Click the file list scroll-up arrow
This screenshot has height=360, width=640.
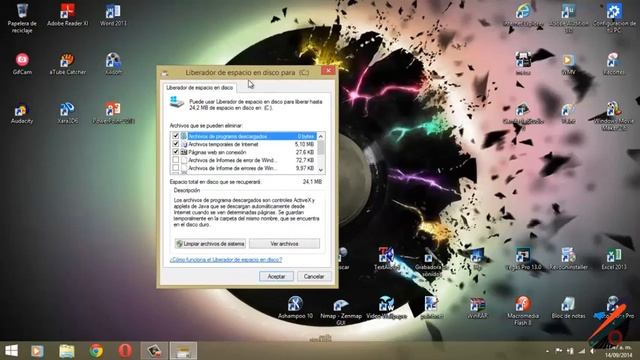321,136
